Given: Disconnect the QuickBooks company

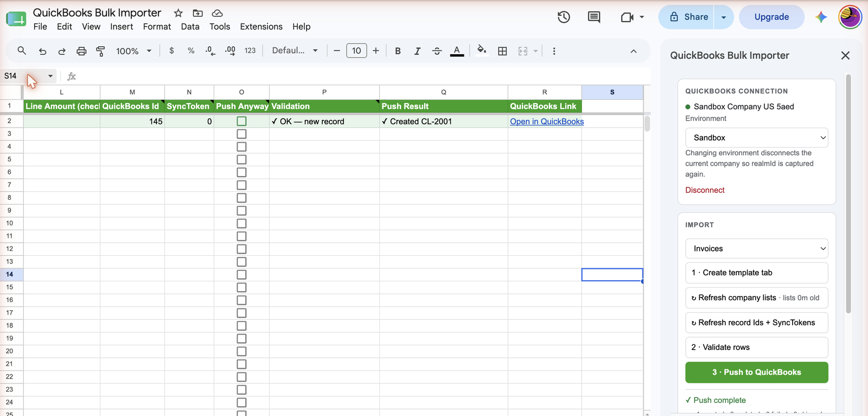Looking at the screenshot, I should click(x=705, y=190).
